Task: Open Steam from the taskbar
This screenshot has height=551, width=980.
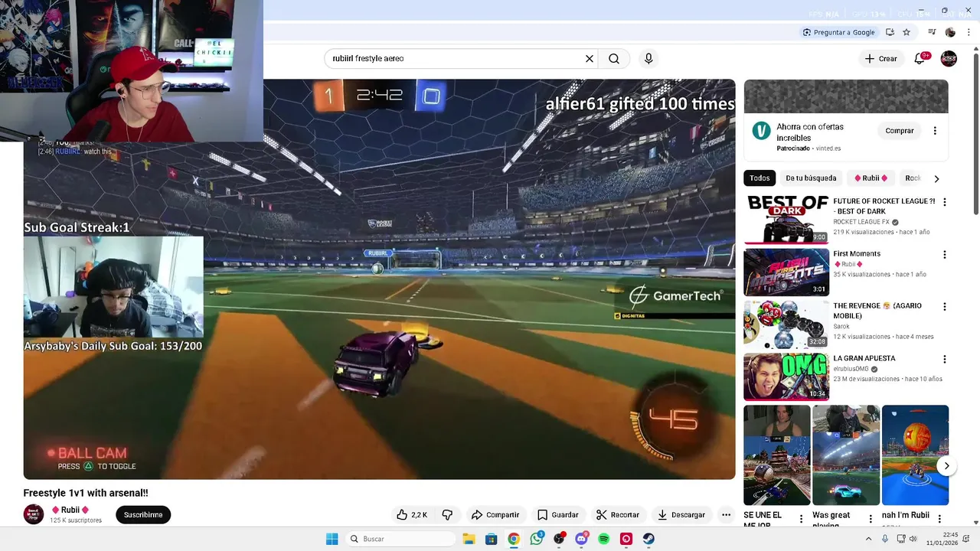Action: click(648, 539)
